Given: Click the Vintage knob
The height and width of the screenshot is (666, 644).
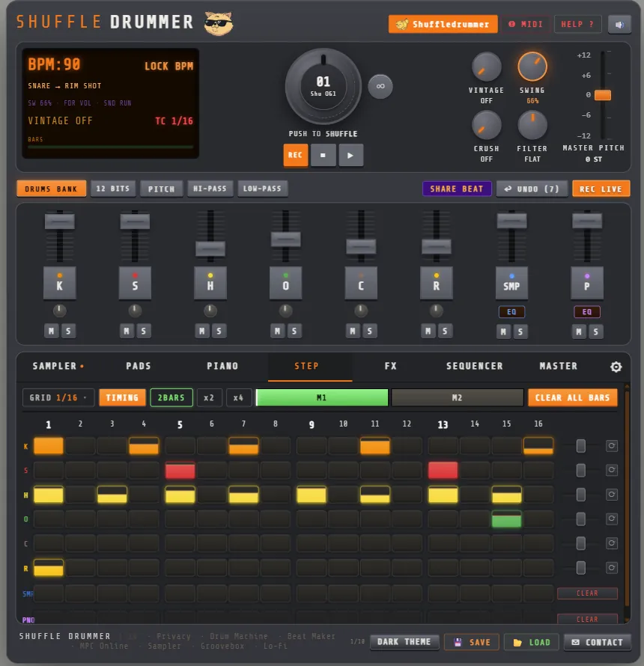Looking at the screenshot, I should pos(486,67).
